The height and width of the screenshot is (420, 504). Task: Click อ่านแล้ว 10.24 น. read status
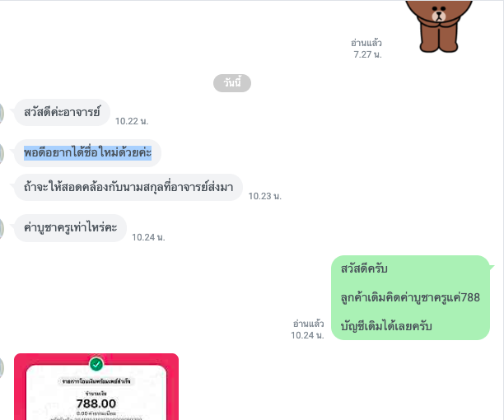click(308, 329)
